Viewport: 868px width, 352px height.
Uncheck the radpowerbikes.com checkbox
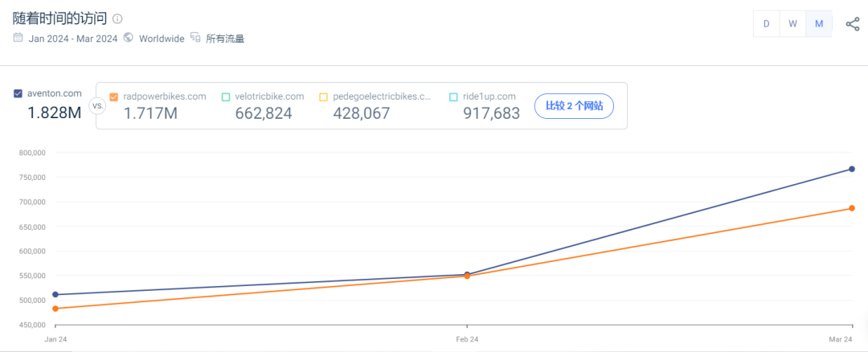coord(113,97)
